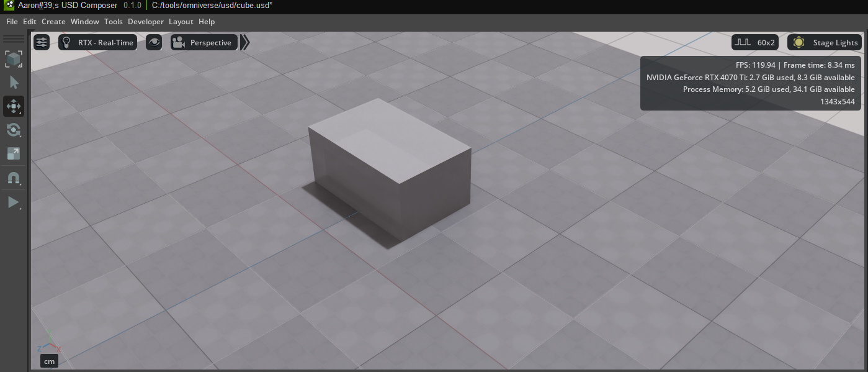Open the viewport settings sliders icon

tap(42, 42)
